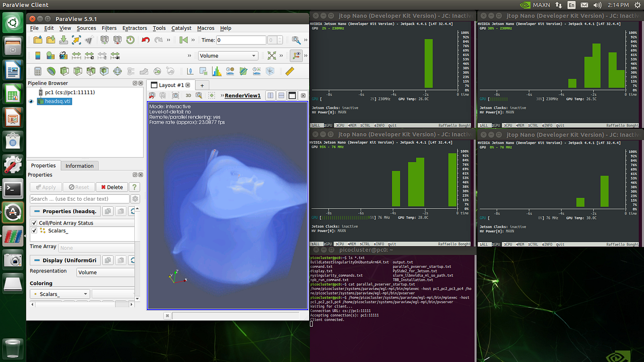
Task: Apply the Contour filter icon
Action: point(51,71)
